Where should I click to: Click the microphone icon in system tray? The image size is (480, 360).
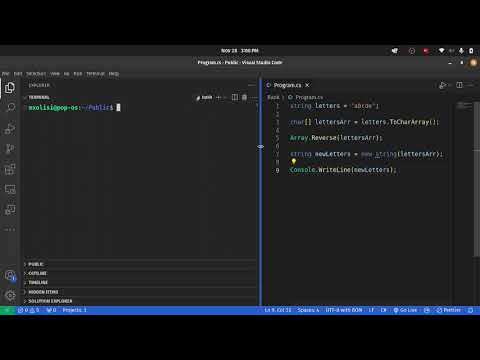[x=461, y=51]
